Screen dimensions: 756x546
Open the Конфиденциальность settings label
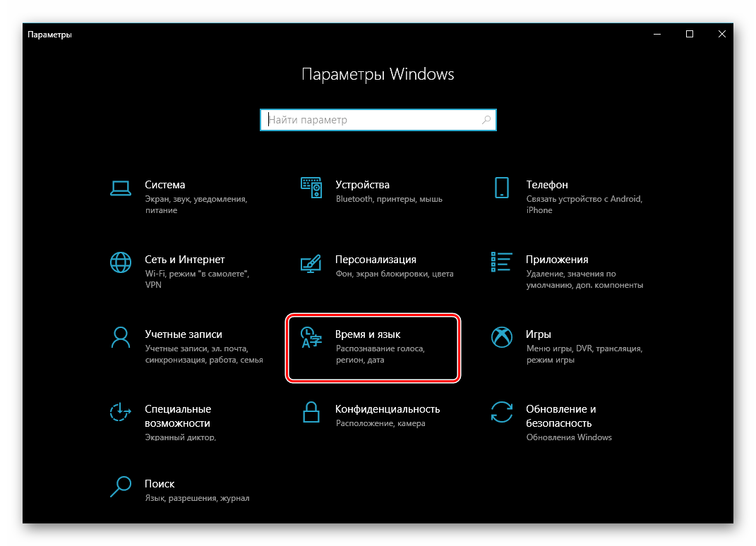(388, 409)
